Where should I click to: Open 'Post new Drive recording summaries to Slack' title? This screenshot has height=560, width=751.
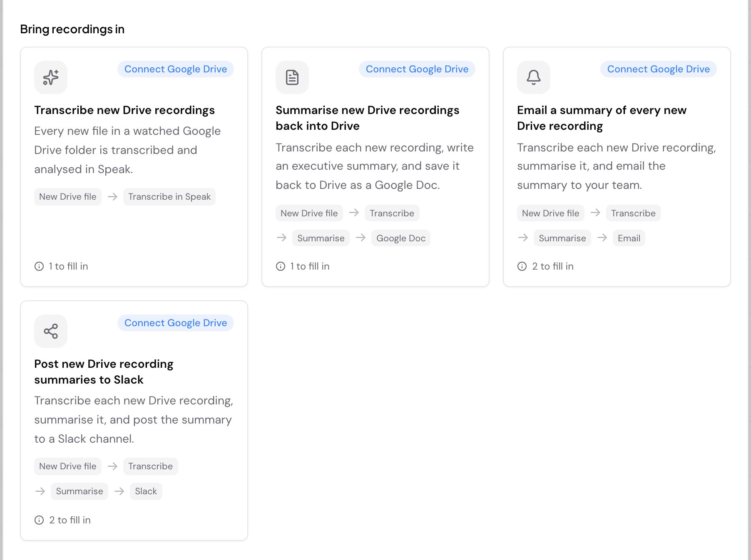[x=104, y=372]
